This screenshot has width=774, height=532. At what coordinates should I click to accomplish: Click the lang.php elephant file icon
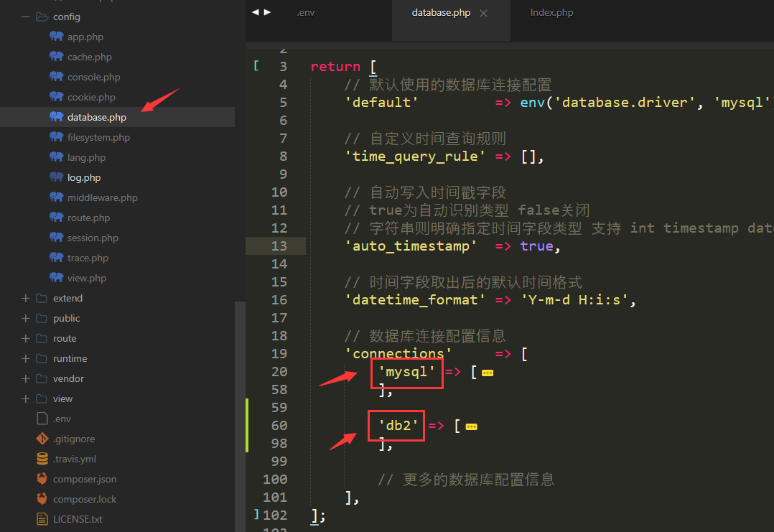(56, 157)
